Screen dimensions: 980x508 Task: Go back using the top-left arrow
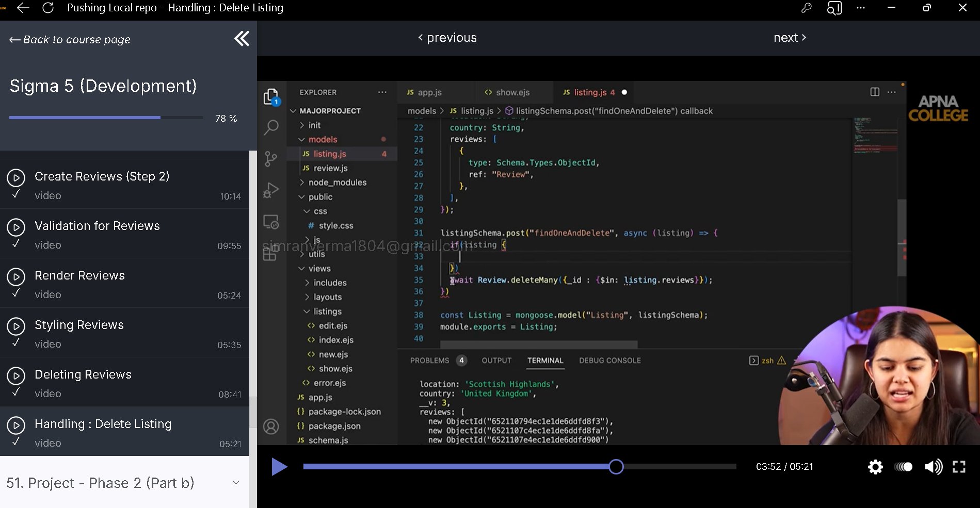(23, 8)
